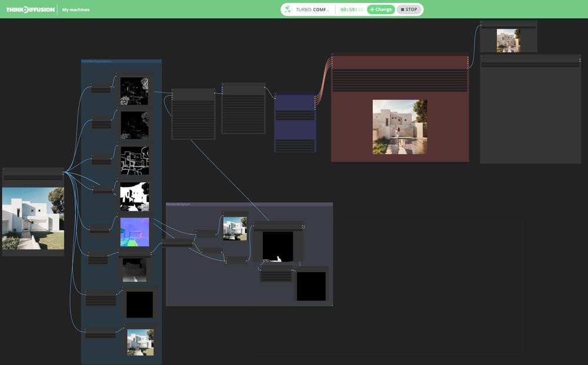This screenshot has width=588, height=365.
Task: Select the Remove Background group header
Action: [x=178, y=203]
